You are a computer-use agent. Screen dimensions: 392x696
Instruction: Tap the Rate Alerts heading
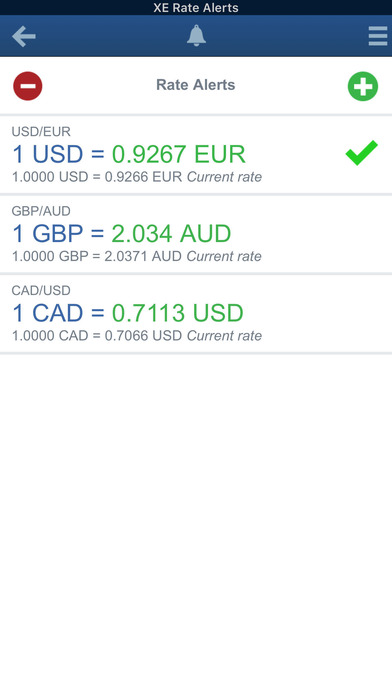(196, 85)
